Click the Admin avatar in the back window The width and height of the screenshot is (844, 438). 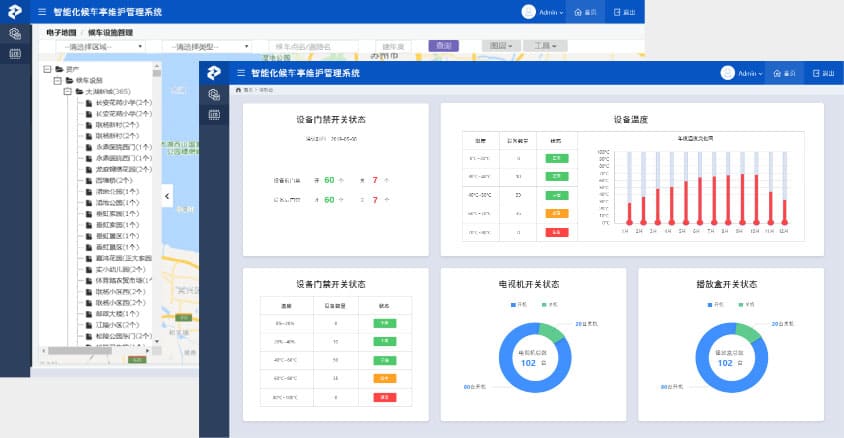529,12
